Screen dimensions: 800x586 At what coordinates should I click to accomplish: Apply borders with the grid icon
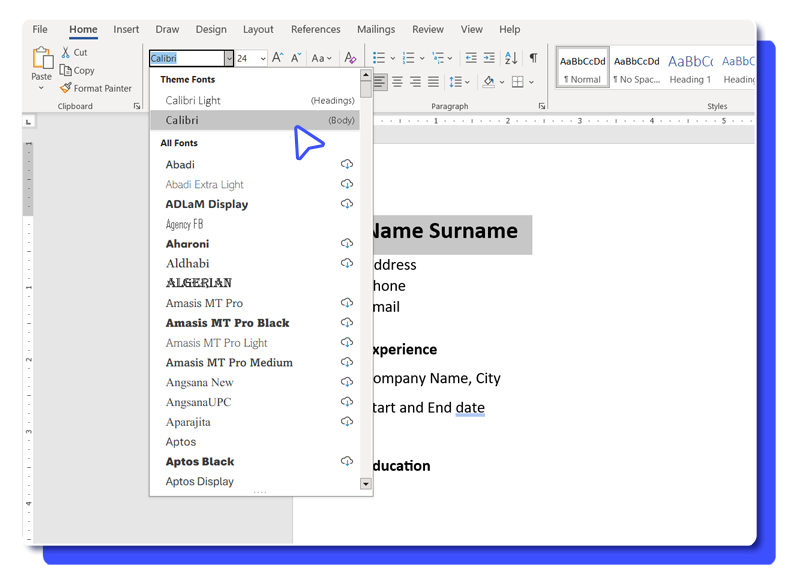tap(517, 82)
